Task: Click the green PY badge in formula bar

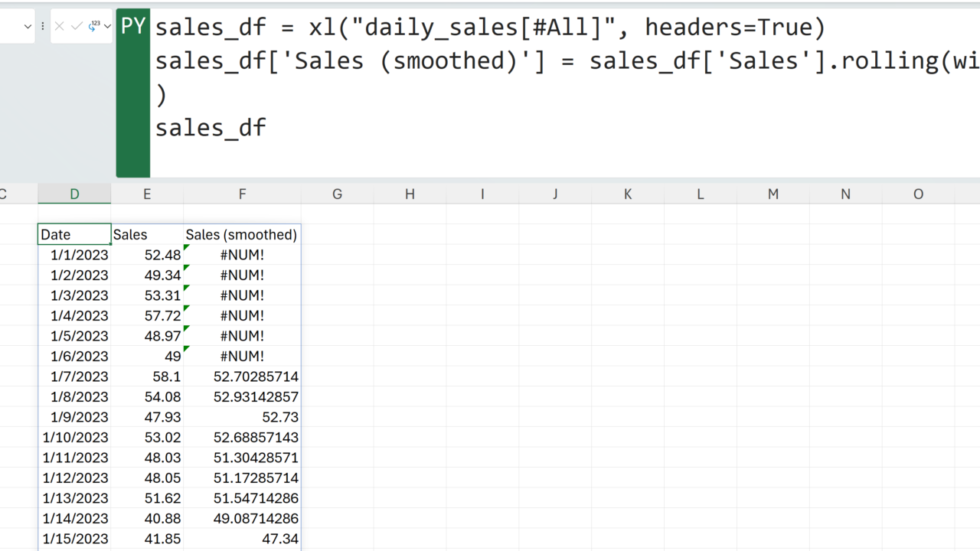Action: coord(133,93)
